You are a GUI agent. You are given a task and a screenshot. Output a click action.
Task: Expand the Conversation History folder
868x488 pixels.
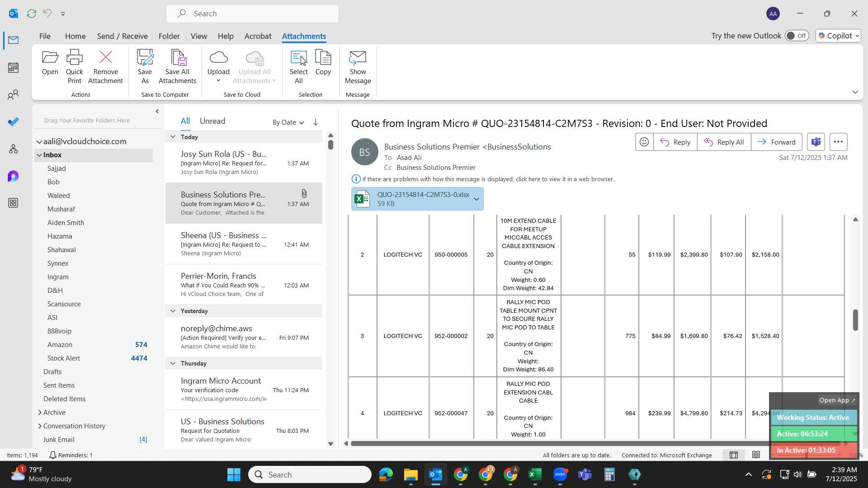(40, 426)
